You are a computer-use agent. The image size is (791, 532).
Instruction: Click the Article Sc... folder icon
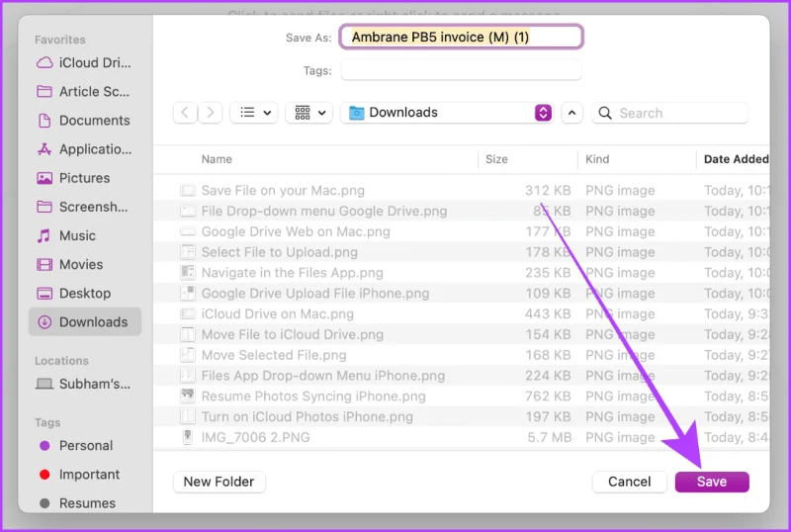click(44, 91)
